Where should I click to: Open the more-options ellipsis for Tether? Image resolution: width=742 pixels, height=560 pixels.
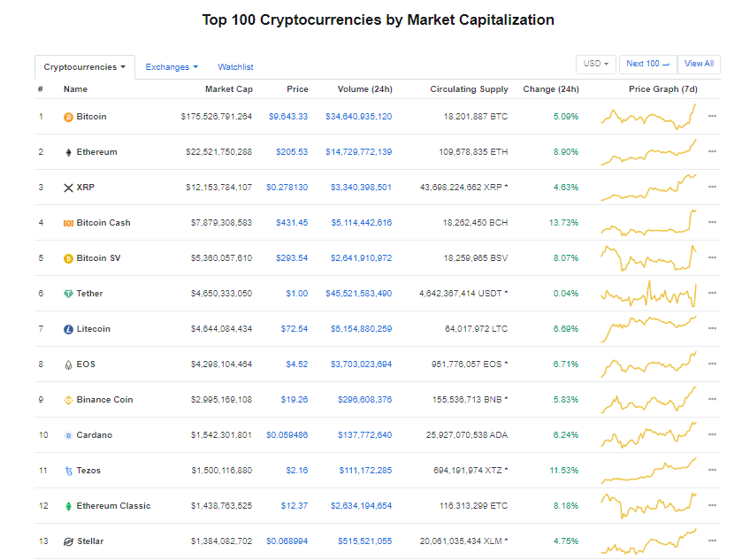[712, 293]
